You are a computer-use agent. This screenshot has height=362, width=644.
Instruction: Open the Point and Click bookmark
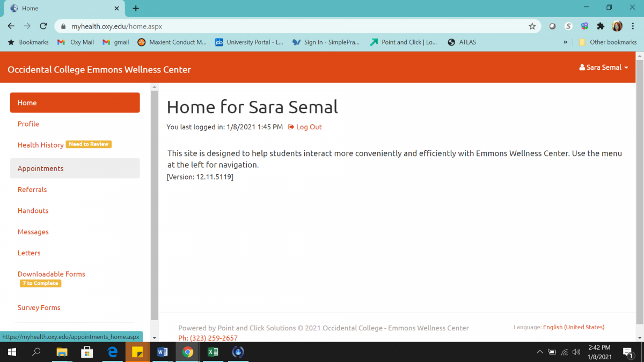point(404,42)
